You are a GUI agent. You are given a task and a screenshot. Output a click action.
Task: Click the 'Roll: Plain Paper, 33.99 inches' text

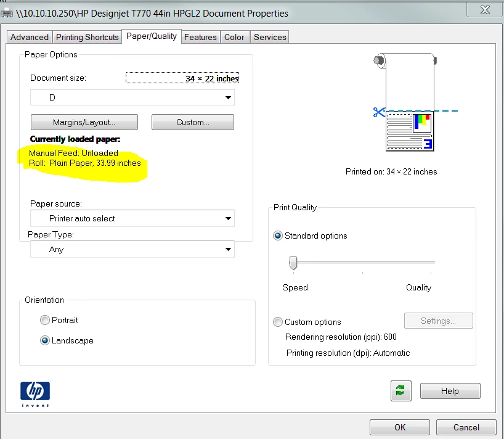tap(85, 163)
